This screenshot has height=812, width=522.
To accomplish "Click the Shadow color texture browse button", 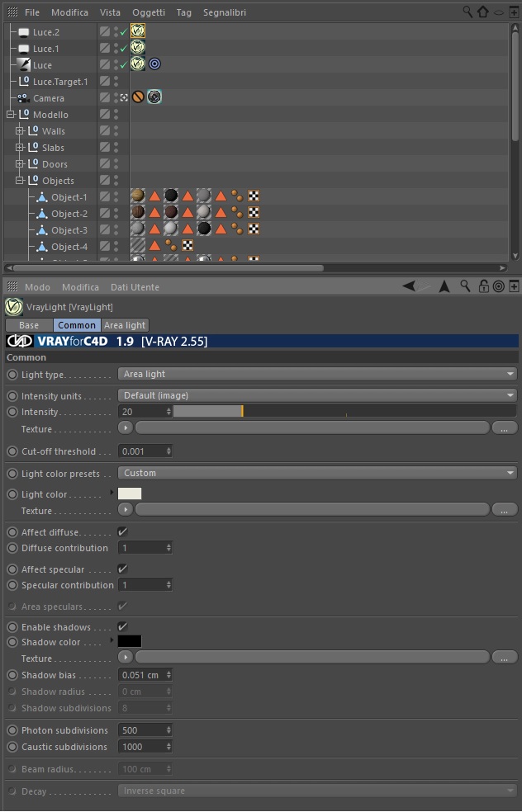I will point(505,658).
